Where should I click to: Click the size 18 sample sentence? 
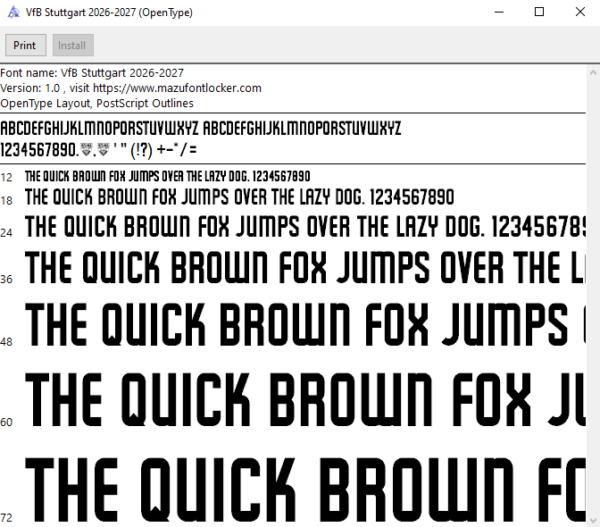tap(240, 197)
